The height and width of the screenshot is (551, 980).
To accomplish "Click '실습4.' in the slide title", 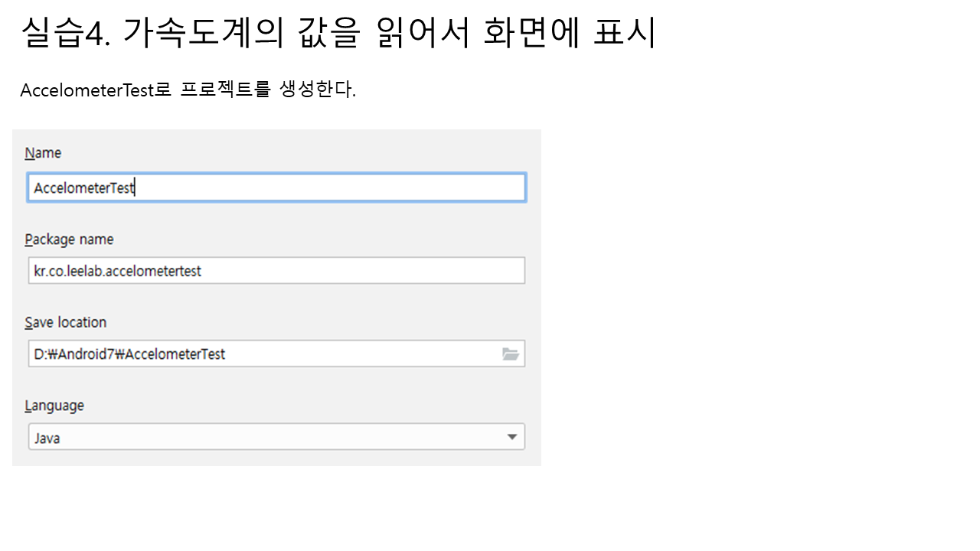I will (x=67, y=33).
